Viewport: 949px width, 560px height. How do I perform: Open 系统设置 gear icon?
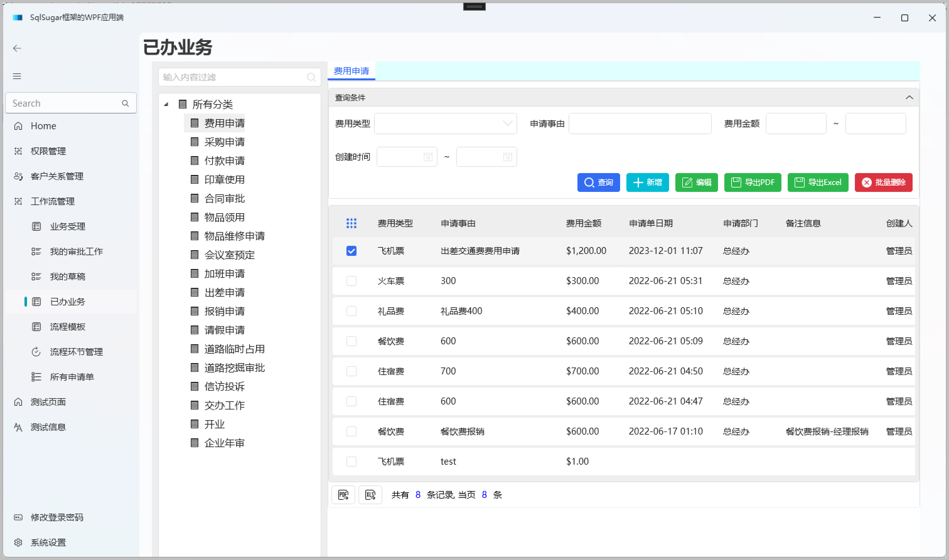18,543
